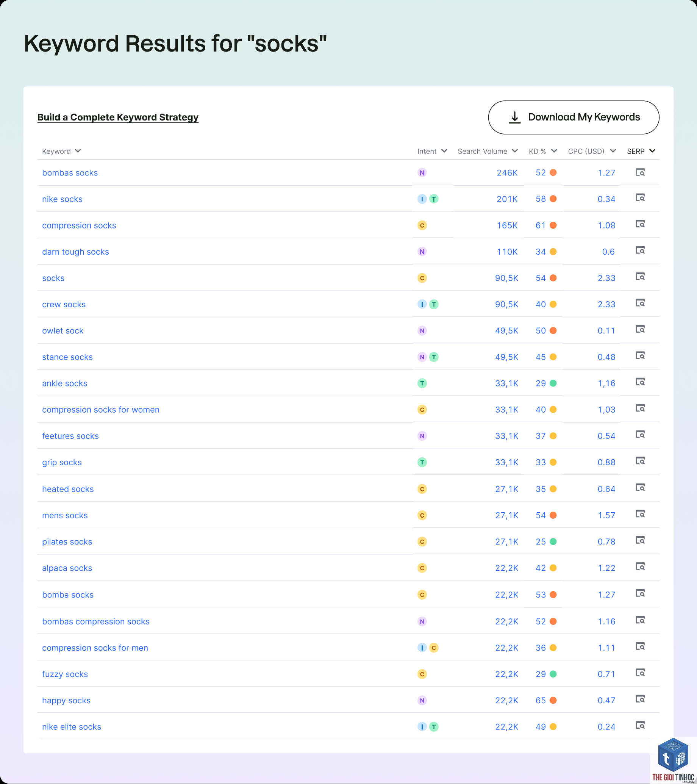The width and height of the screenshot is (697, 784).
Task: Open SERP view for pilates socks
Action: pos(640,540)
